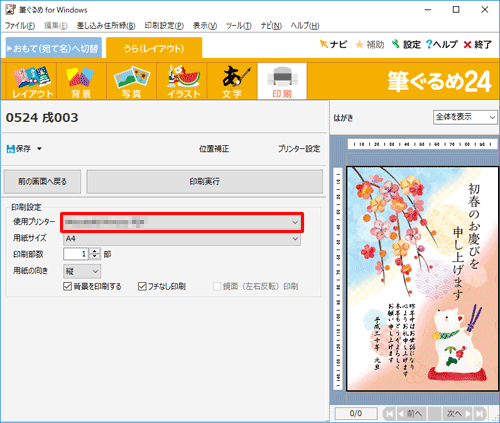
Task: Jump to first page in preview navigation
Action: coord(389,414)
